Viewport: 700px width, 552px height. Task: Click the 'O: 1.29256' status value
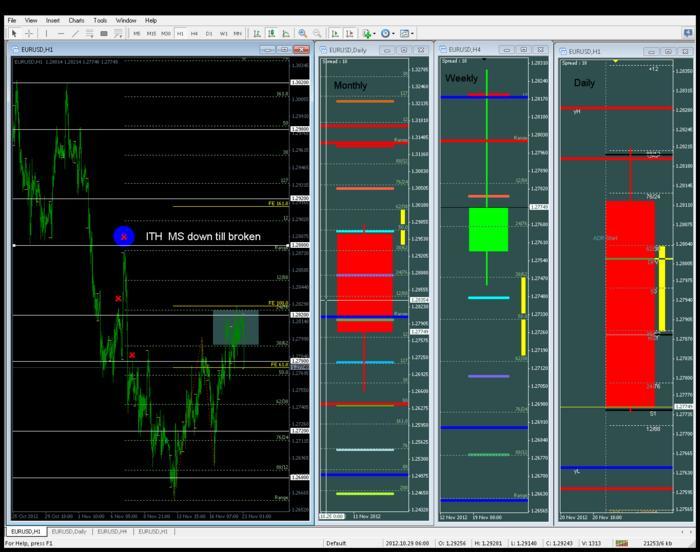[x=452, y=543]
